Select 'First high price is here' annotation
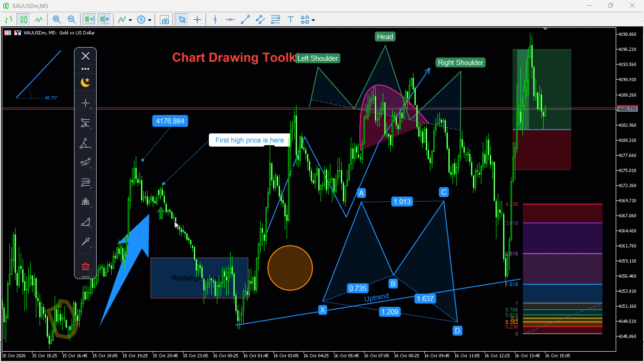This screenshot has height=362, width=644. [249, 140]
